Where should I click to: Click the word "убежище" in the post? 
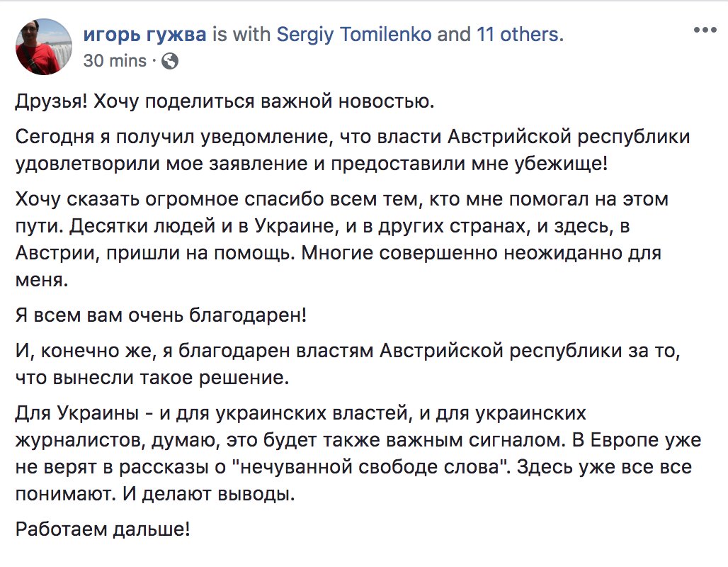(x=563, y=163)
